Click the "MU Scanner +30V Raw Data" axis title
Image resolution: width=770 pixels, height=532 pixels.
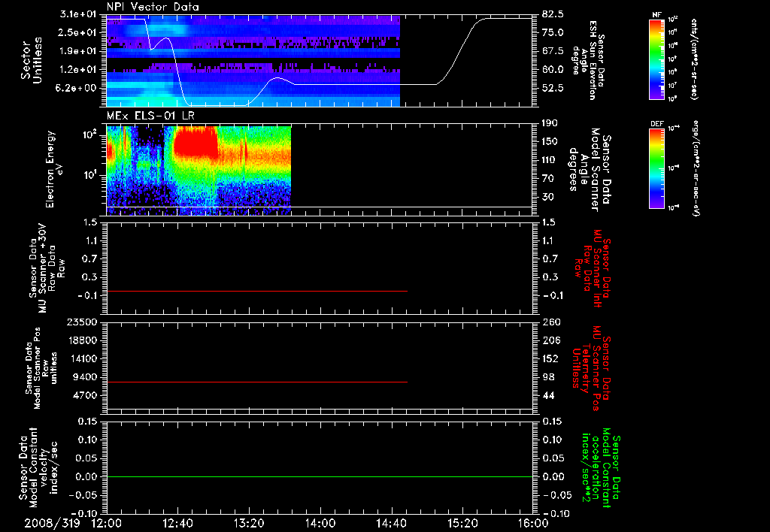pos(47,268)
